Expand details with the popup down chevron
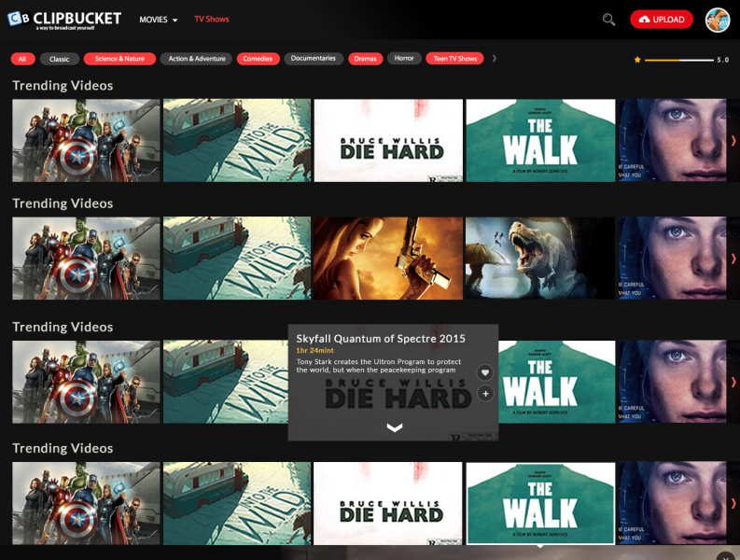740x560 pixels. click(395, 427)
